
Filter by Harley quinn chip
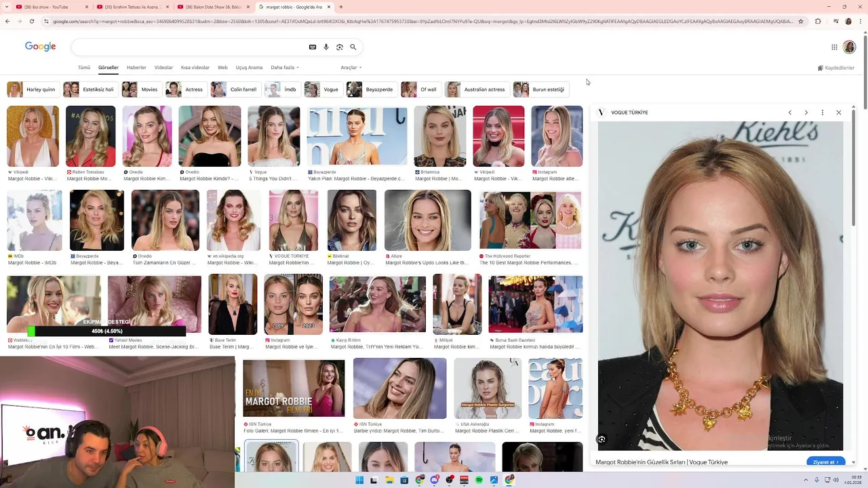[x=33, y=89]
